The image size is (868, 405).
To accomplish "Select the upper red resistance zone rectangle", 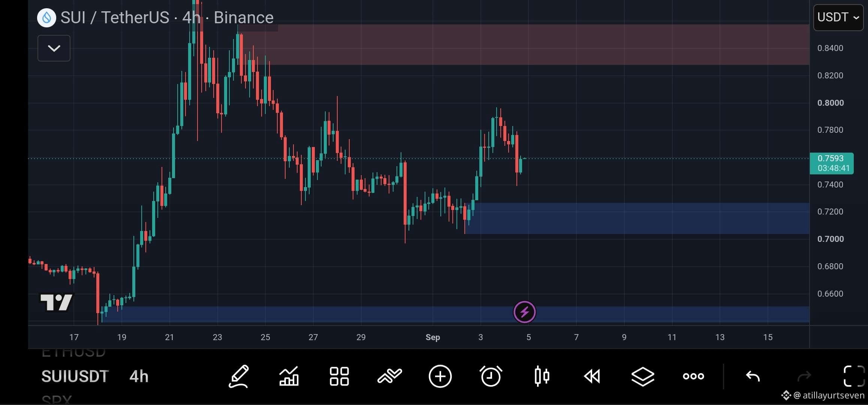I will pos(525,45).
